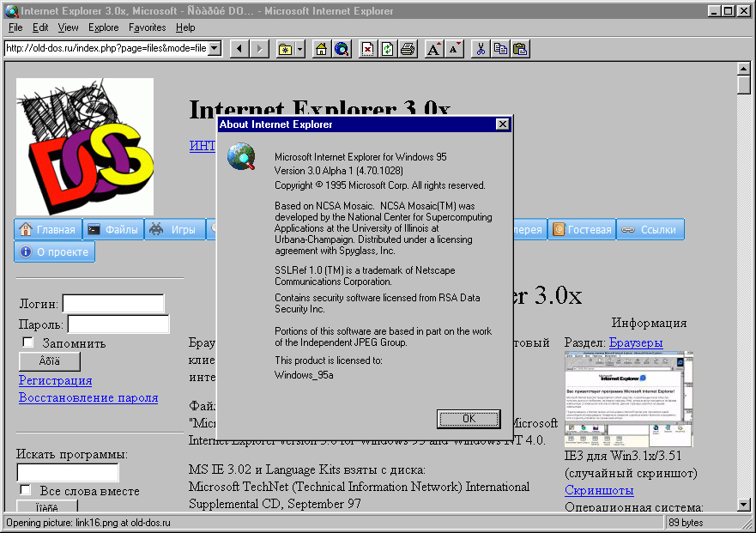The height and width of the screenshot is (533, 756).
Task: Open the Гостевая navigation tab
Action: tap(582, 230)
